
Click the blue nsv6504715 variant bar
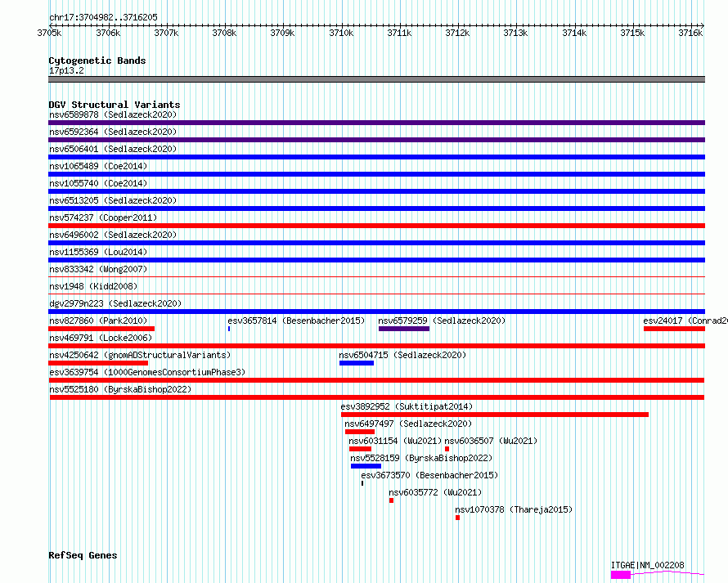pos(357,363)
